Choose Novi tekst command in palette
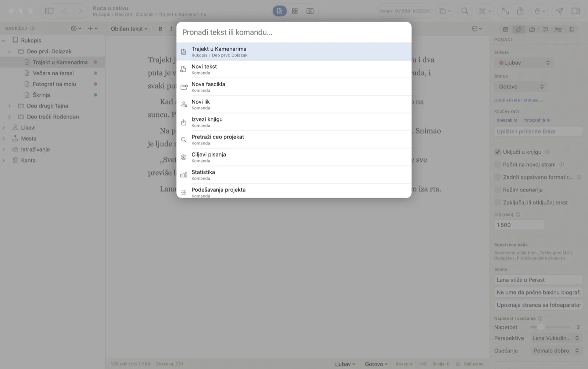Screen dimensions: 588x369 [294, 69]
